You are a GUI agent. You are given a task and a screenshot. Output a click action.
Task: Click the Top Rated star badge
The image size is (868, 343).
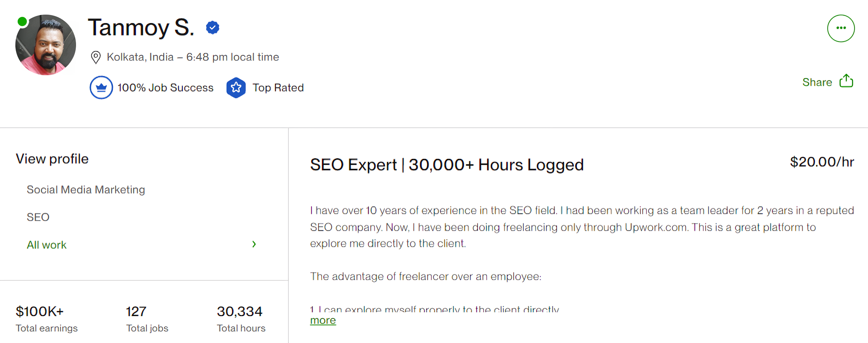236,88
